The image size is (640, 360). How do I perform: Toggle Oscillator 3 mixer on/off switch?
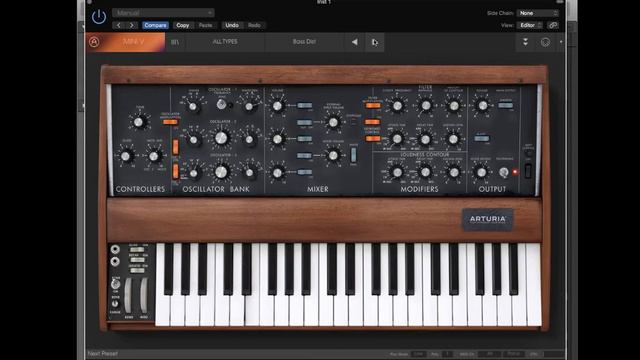point(304,172)
